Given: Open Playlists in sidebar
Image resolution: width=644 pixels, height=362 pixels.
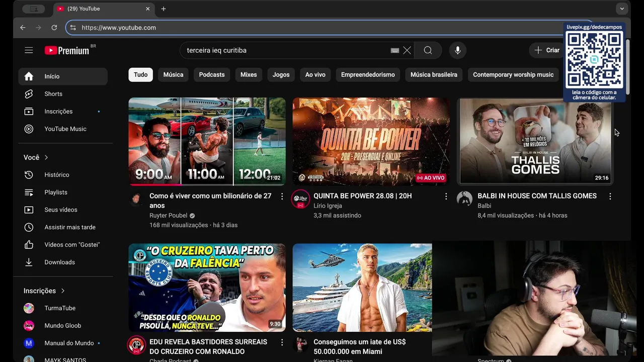Looking at the screenshot, I should 63,193.
